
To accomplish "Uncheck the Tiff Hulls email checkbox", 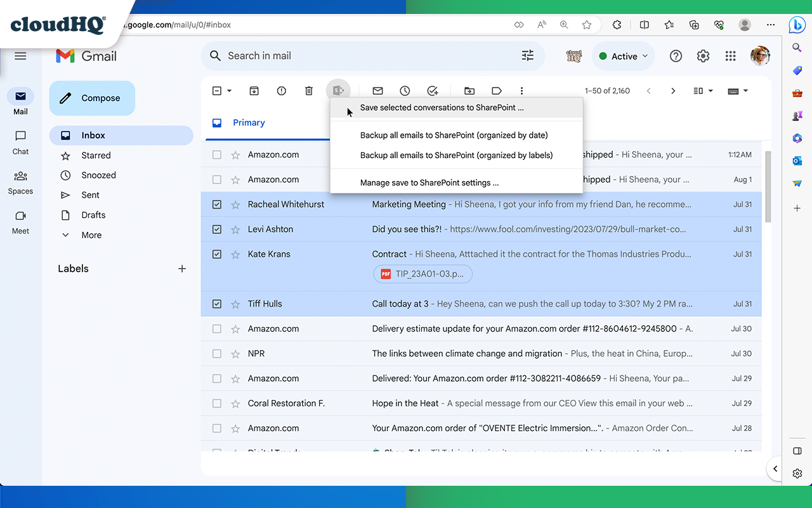I will 217,304.
